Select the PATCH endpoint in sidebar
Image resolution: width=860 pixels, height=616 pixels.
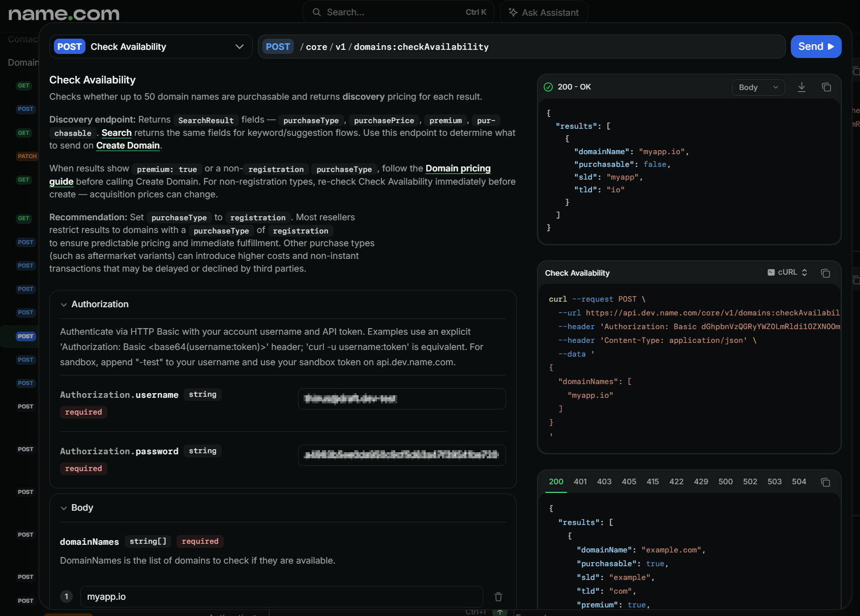[x=27, y=156]
